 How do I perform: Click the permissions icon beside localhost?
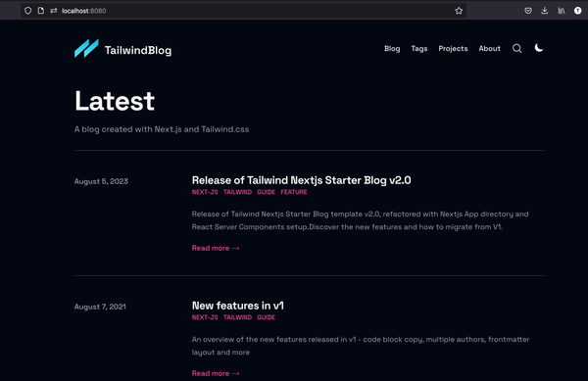[54, 11]
